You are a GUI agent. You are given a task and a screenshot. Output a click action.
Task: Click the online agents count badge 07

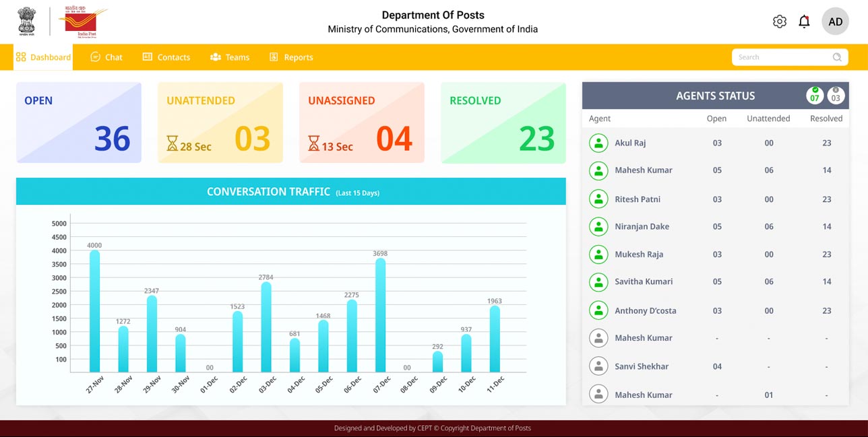815,96
